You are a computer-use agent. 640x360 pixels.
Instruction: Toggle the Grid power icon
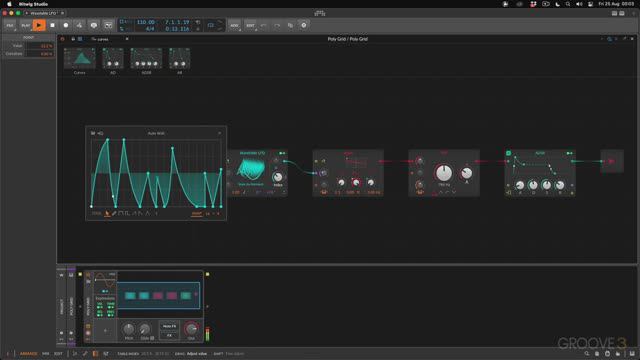click(62, 39)
